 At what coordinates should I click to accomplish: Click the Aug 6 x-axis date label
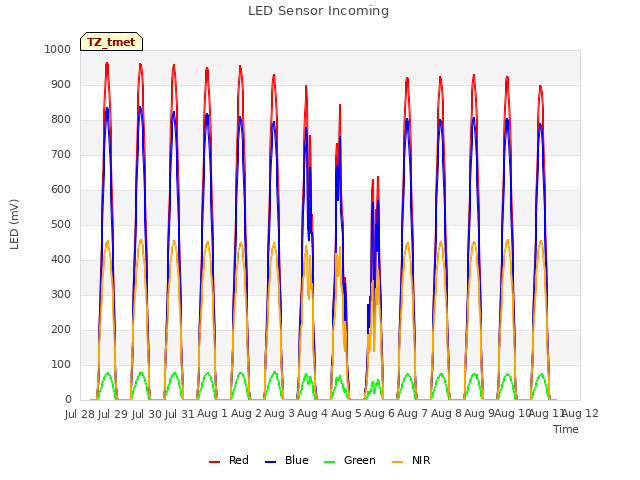point(379,414)
